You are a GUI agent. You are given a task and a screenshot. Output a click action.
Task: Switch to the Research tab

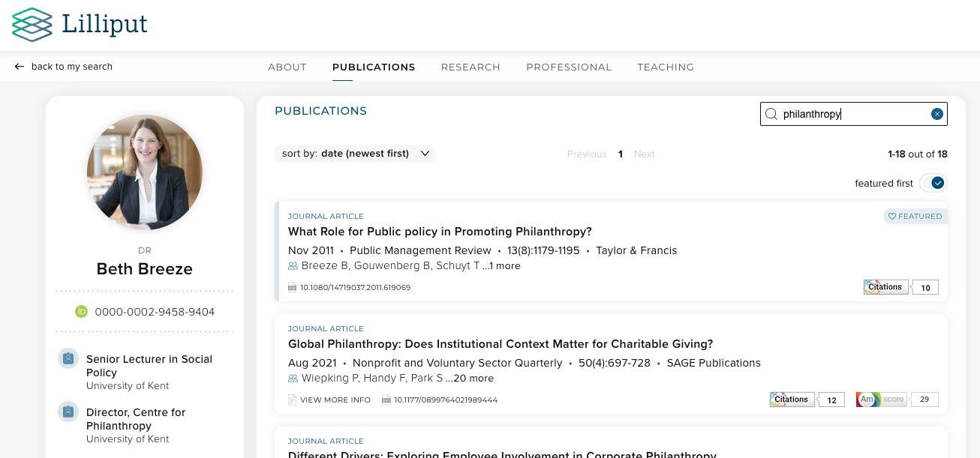[470, 67]
